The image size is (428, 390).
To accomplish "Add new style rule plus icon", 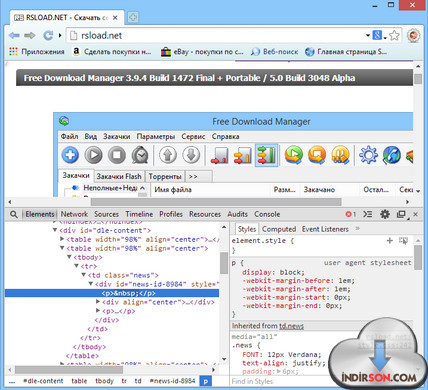I will click(389, 240).
